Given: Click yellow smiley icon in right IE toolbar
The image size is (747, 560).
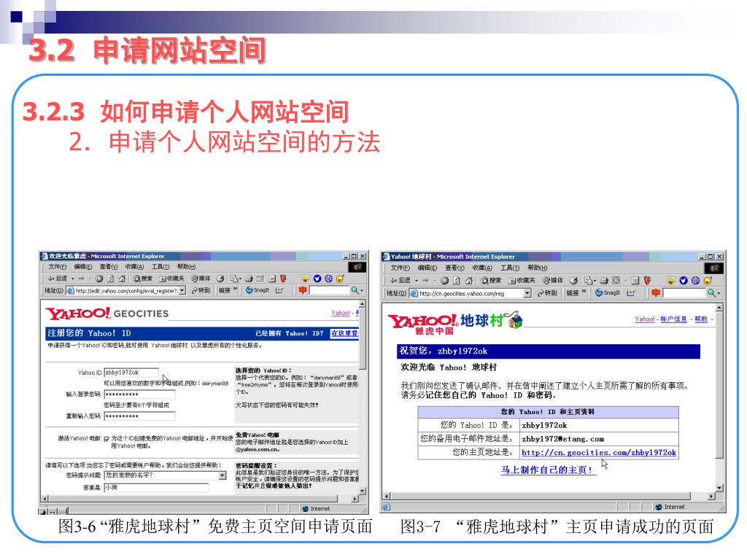Looking at the screenshot, I should pyautogui.click(x=708, y=281).
